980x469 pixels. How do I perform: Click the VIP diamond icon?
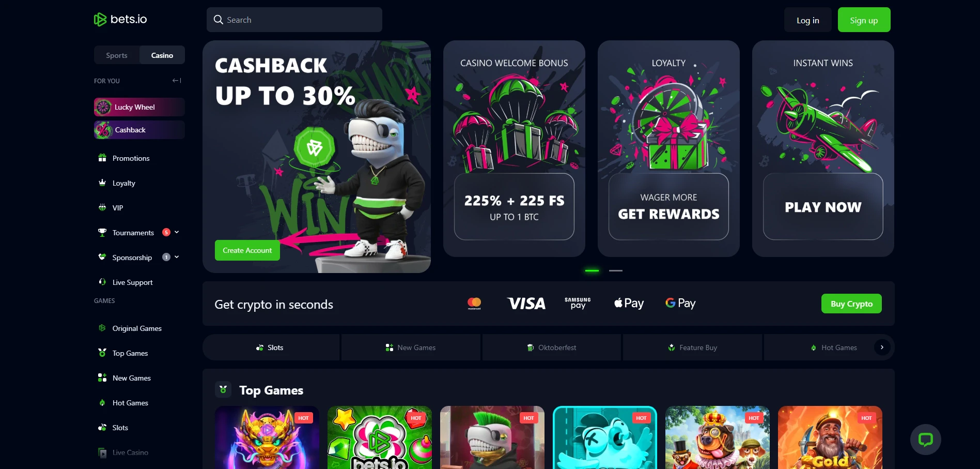click(102, 207)
